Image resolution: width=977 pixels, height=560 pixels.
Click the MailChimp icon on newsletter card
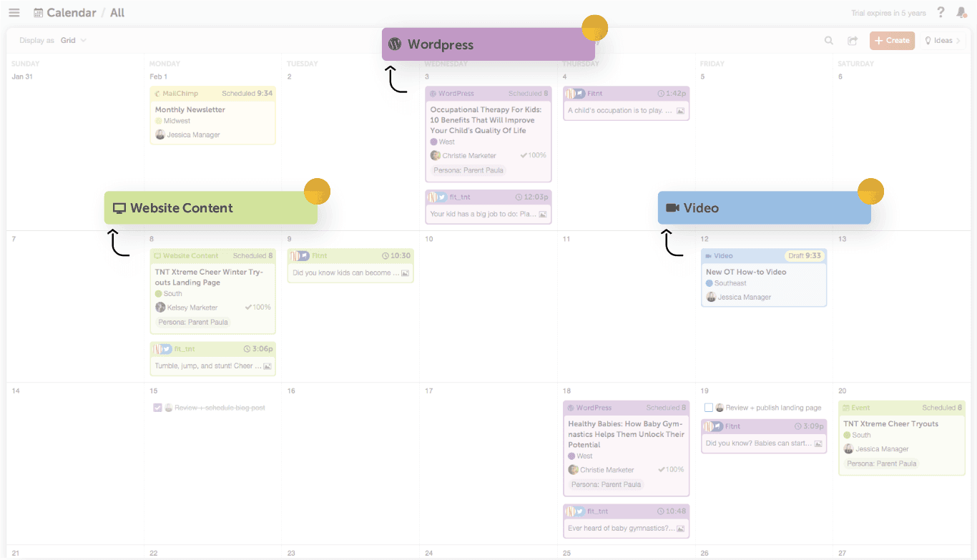coord(158,94)
